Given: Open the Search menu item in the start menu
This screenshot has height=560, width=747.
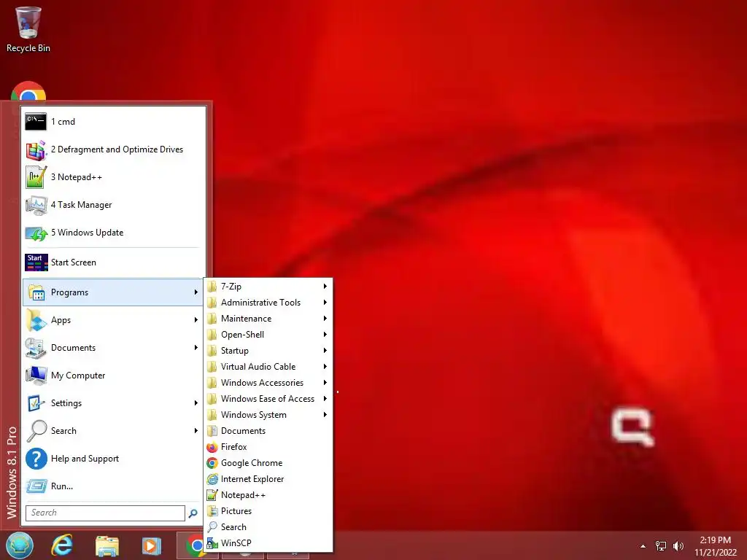Looking at the screenshot, I should tap(113, 431).
